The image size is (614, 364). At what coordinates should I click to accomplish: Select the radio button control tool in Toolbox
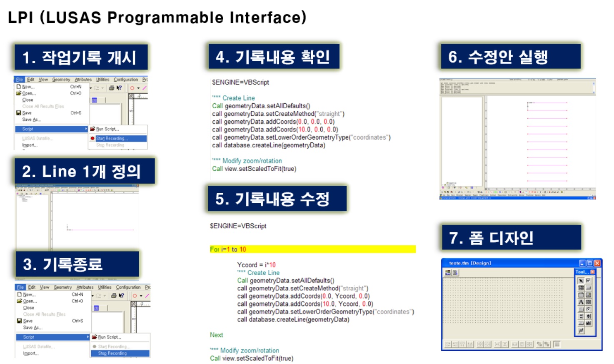click(x=588, y=309)
